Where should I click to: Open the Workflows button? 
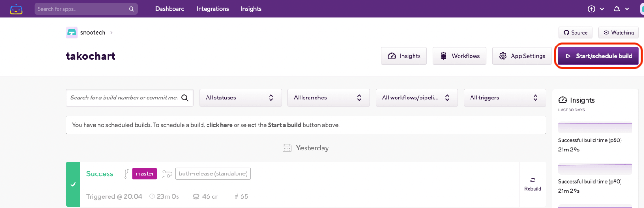[x=460, y=56]
